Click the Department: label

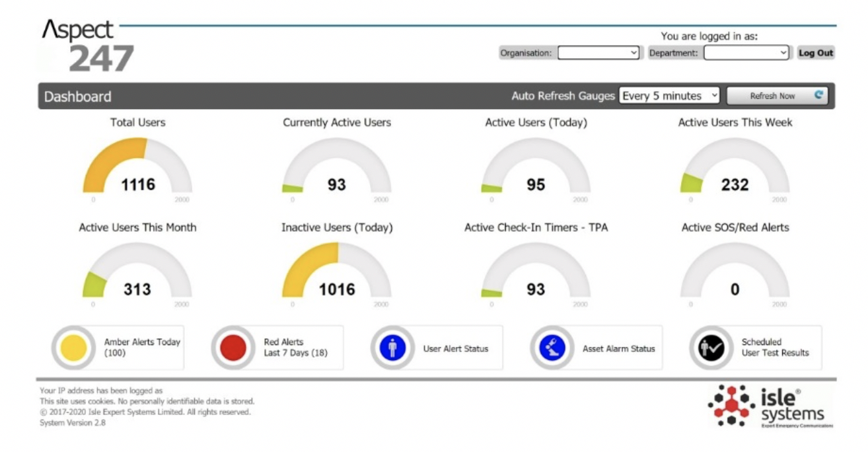click(673, 53)
